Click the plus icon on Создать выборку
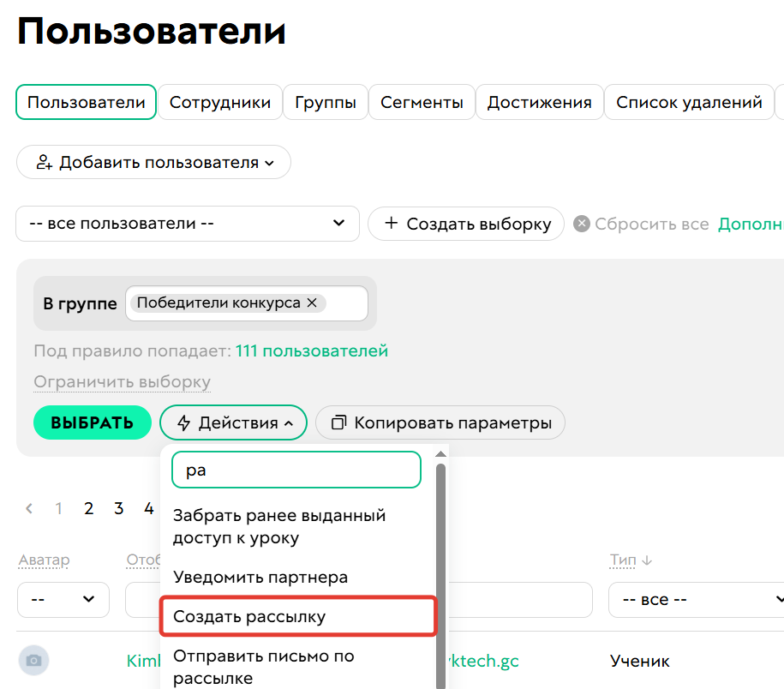784x689 pixels. (x=392, y=224)
